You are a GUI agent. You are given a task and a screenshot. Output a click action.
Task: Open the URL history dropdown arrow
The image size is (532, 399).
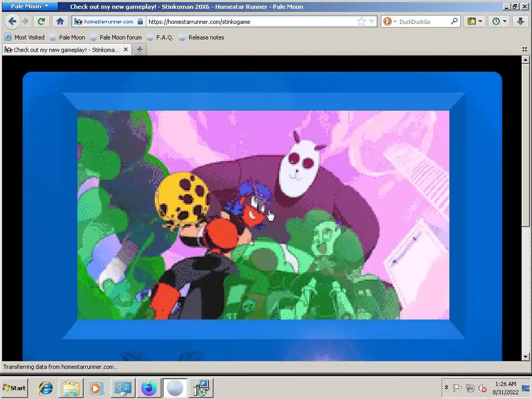point(371,21)
